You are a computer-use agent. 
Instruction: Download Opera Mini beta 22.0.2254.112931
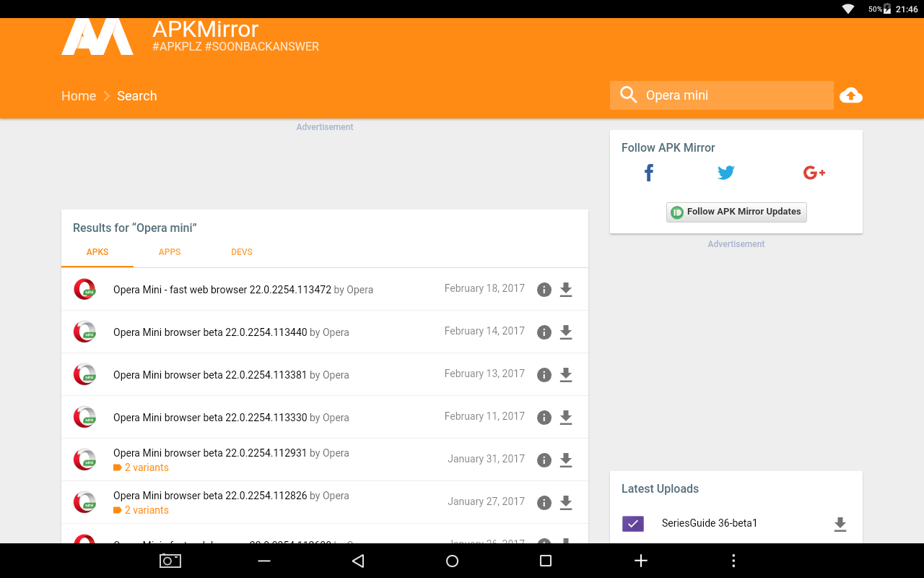click(x=566, y=460)
